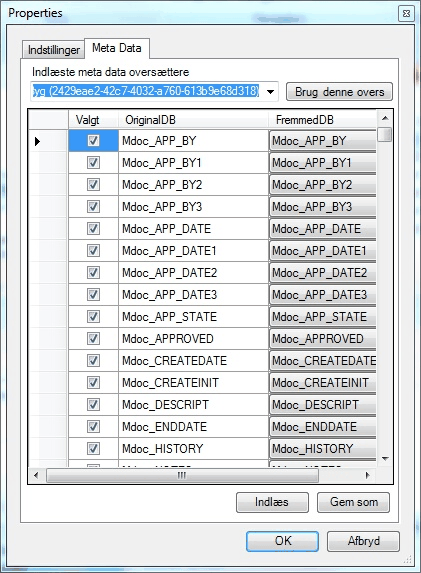Select the Meta Data tab
The image size is (421, 573).
117,48
